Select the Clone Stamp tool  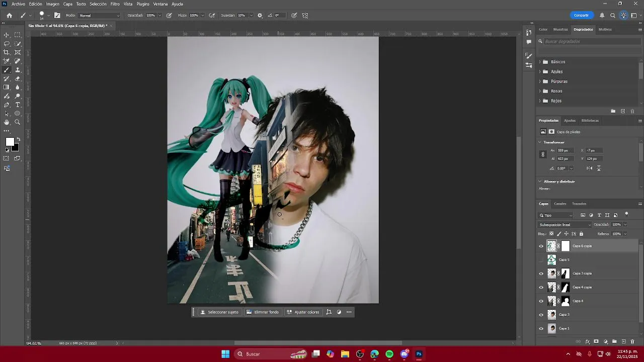point(18,70)
